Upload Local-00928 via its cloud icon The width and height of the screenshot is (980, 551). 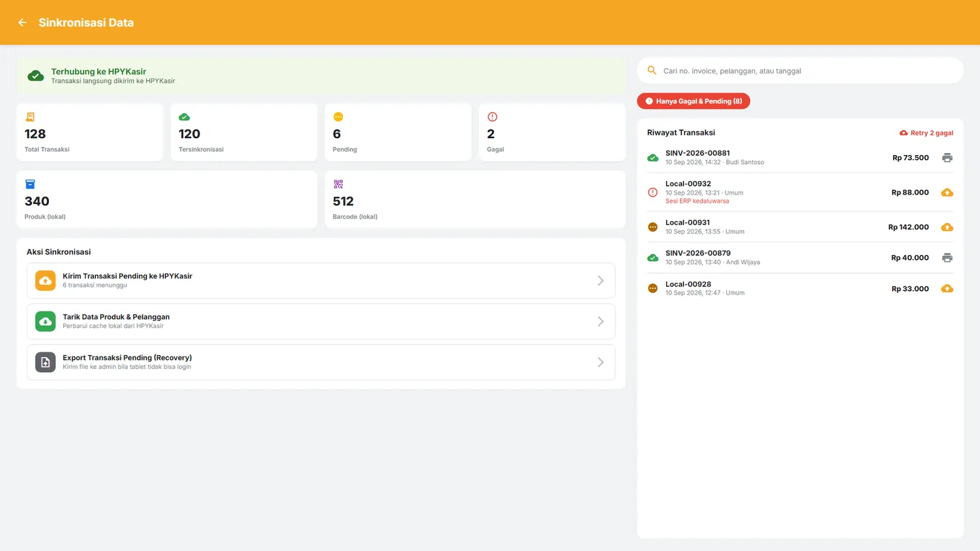click(x=947, y=289)
